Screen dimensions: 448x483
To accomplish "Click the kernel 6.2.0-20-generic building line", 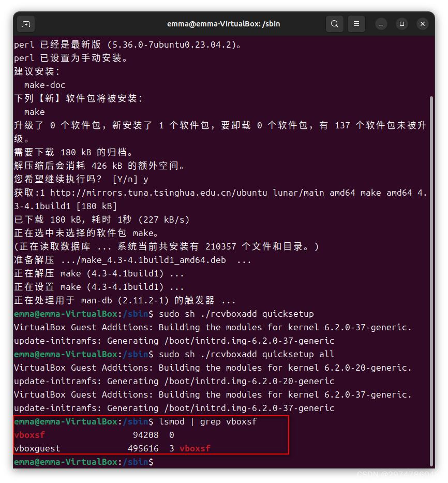I will click(213, 368).
